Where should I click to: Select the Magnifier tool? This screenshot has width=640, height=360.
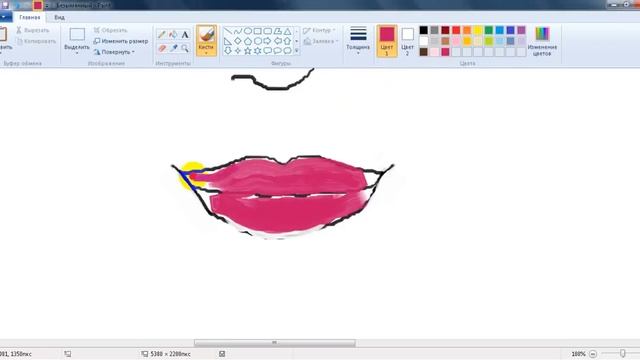coord(185,48)
